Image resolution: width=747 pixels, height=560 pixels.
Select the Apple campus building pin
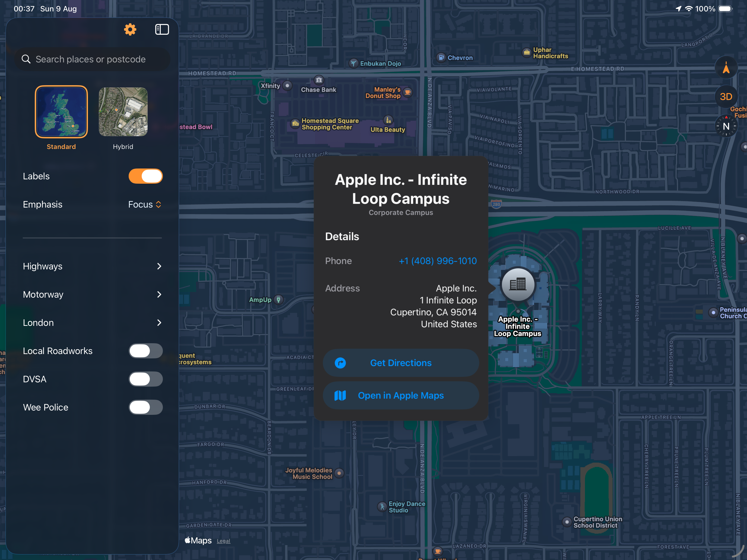click(518, 284)
